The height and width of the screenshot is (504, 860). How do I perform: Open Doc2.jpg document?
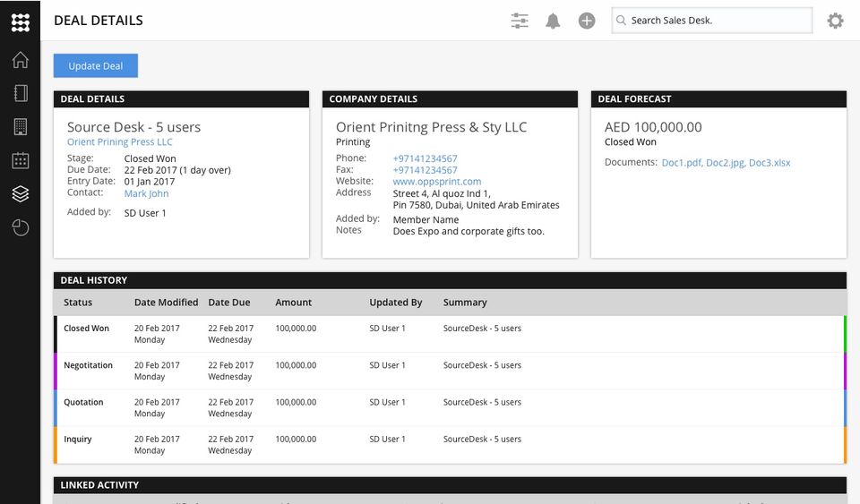tap(726, 163)
